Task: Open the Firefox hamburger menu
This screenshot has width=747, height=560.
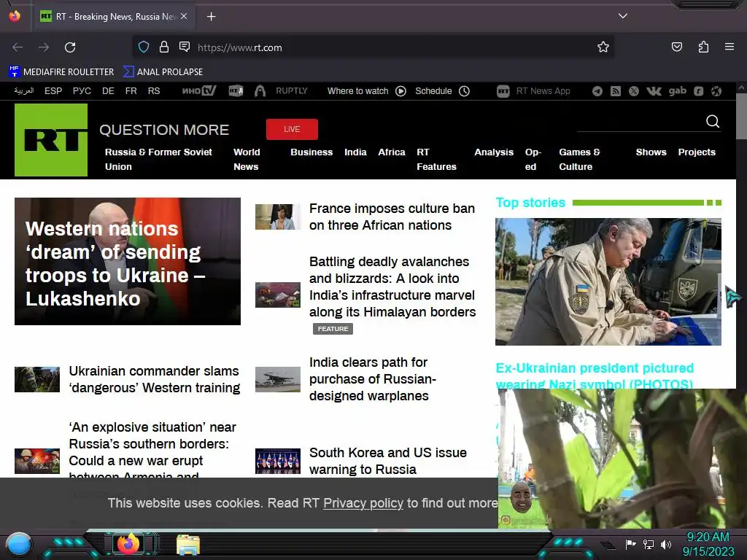Action: click(729, 47)
